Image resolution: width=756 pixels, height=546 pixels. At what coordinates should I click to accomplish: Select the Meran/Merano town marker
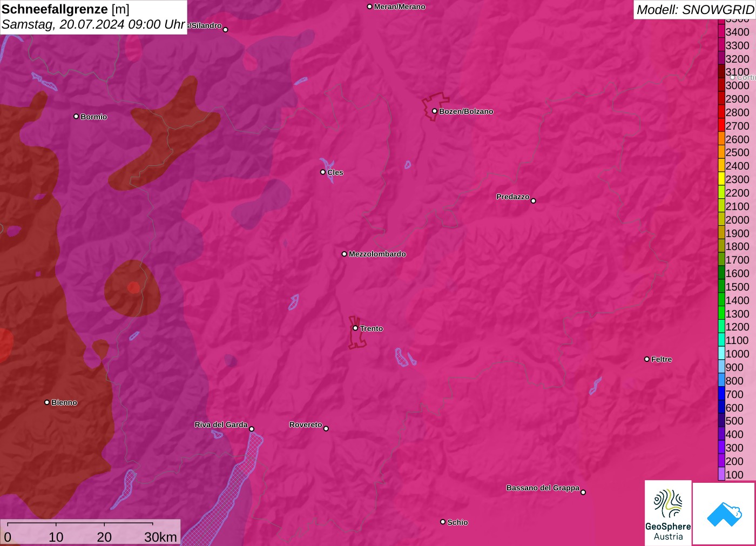click(x=370, y=7)
